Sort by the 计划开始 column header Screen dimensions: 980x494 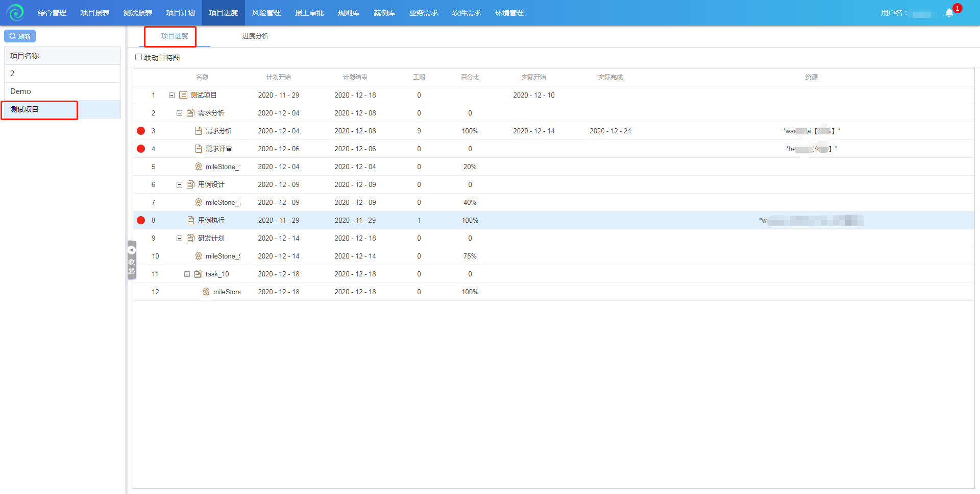(x=278, y=77)
